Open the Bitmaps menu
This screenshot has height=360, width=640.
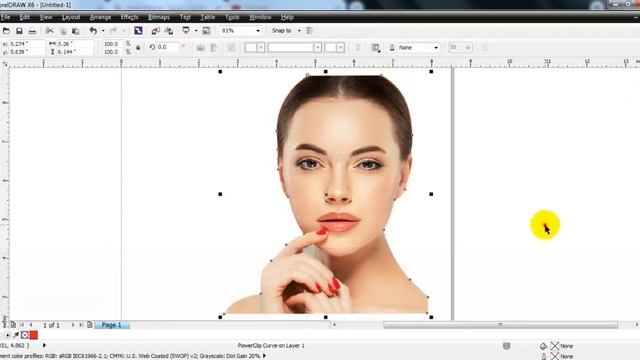(x=159, y=17)
